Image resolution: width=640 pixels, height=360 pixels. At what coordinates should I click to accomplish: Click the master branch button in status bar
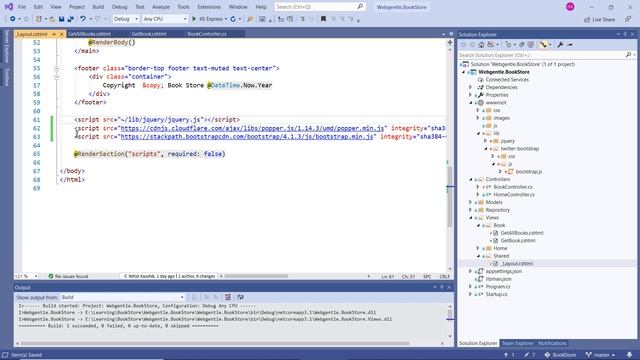[x=600, y=355]
